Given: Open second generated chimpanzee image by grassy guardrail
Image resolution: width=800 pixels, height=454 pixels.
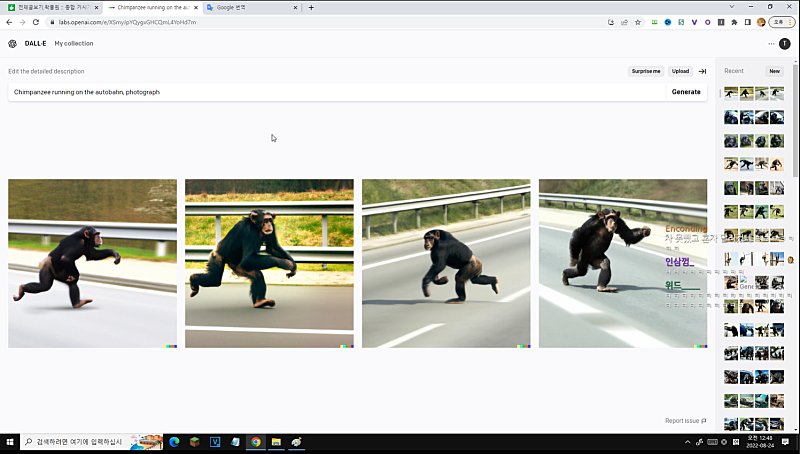Looking at the screenshot, I should pos(269,263).
